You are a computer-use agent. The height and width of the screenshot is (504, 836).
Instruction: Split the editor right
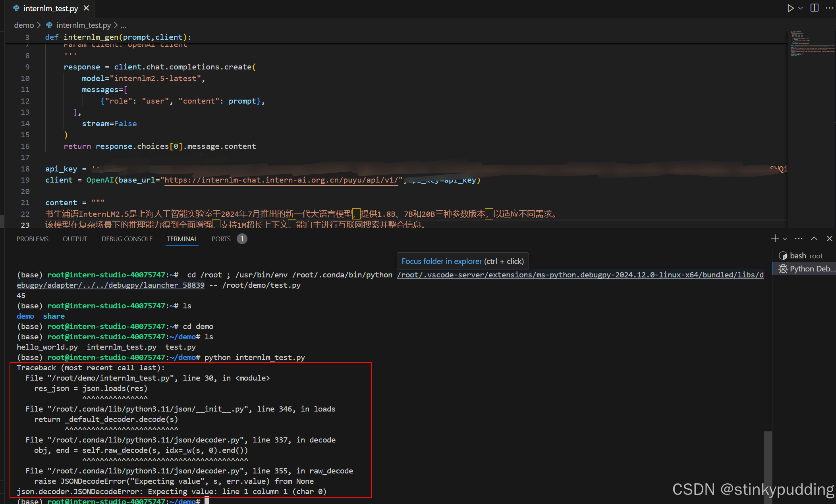coord(814,8)
